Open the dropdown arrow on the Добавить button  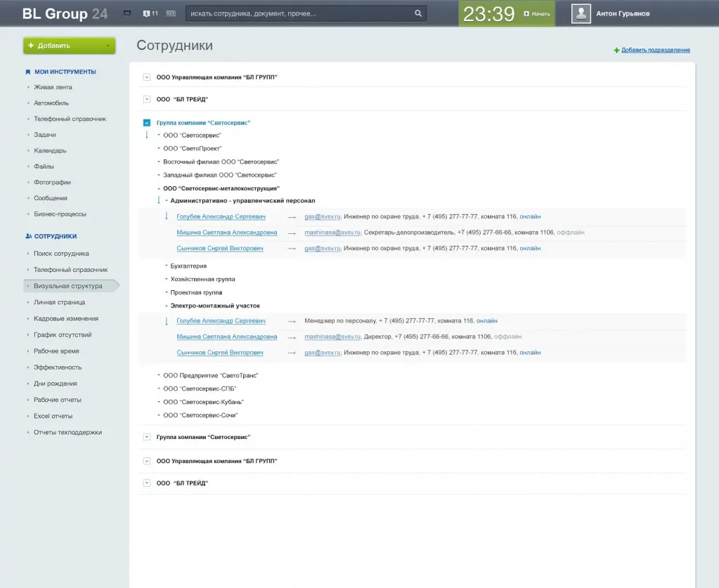coord(108,46)
